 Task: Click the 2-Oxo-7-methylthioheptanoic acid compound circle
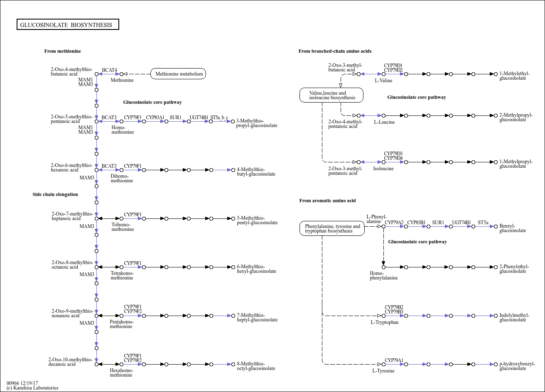[x=96, y=218]
